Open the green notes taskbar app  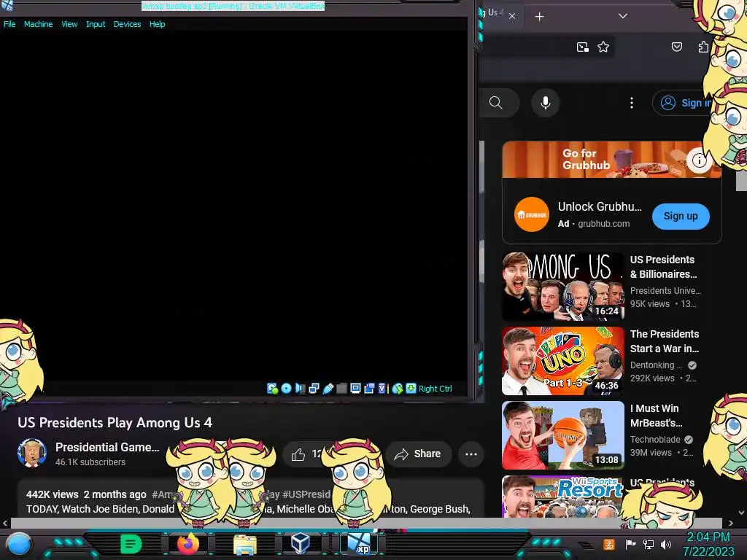click(131, 544)
